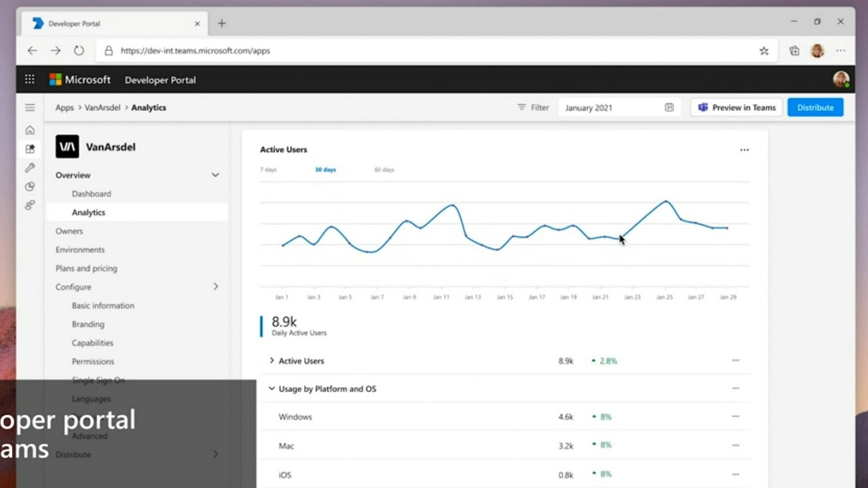
Task: Open Active Users chart more options
Action: (x=744, y=150)
